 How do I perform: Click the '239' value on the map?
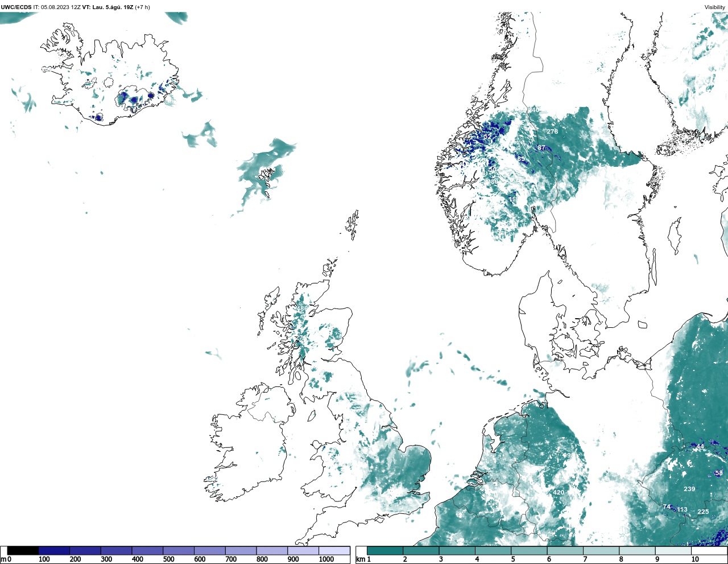click(689, 489)
